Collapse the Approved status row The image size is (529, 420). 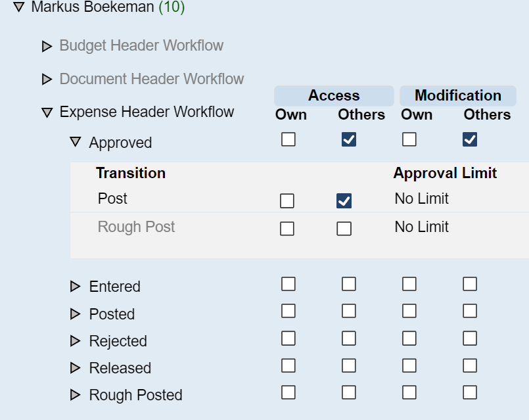[76, 143]
